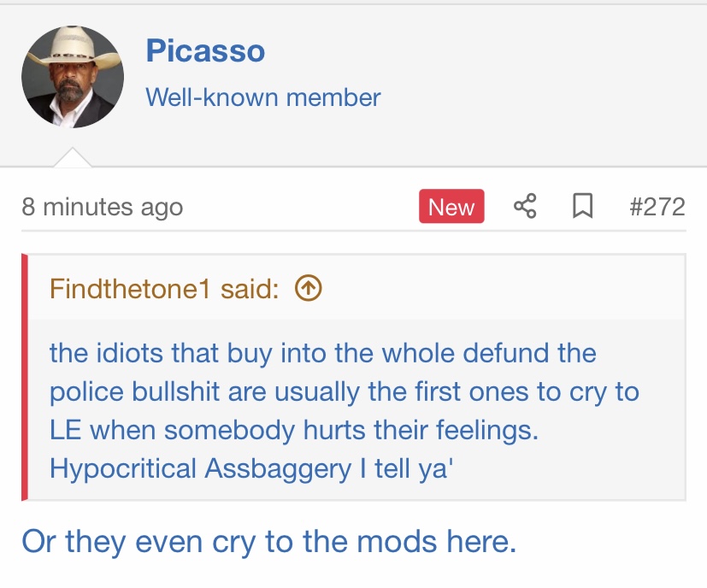Open the #272 post number link
Screen dimensions: 707x588
pyautogui.click(x=657, y=207)
